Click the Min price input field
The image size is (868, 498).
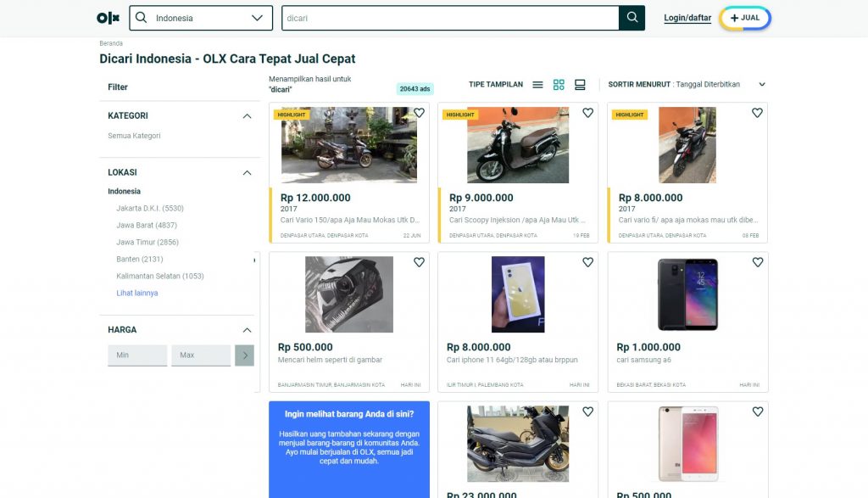(137, 355)
